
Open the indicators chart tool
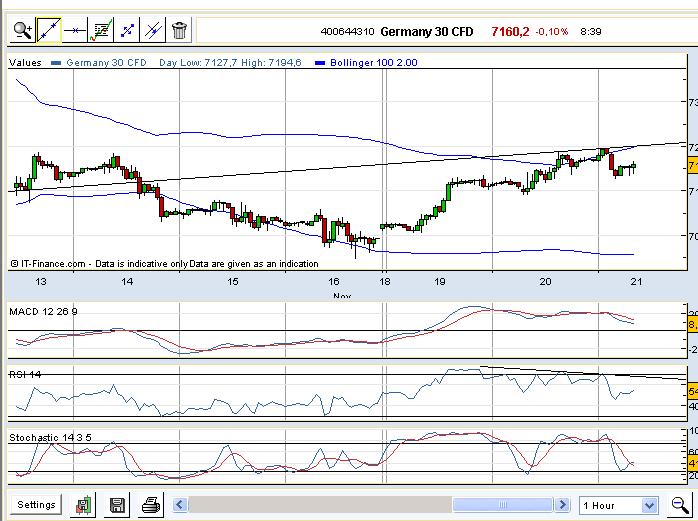[x=101, y=30]
